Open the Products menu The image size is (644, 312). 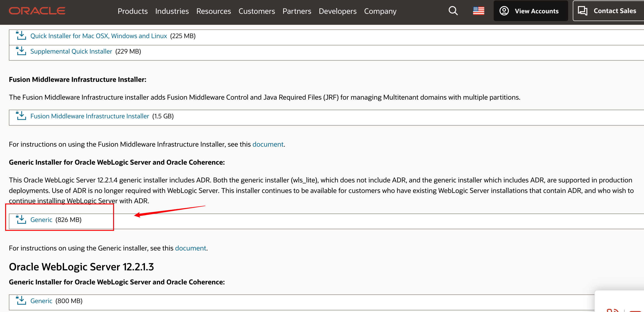coord(133,11)
